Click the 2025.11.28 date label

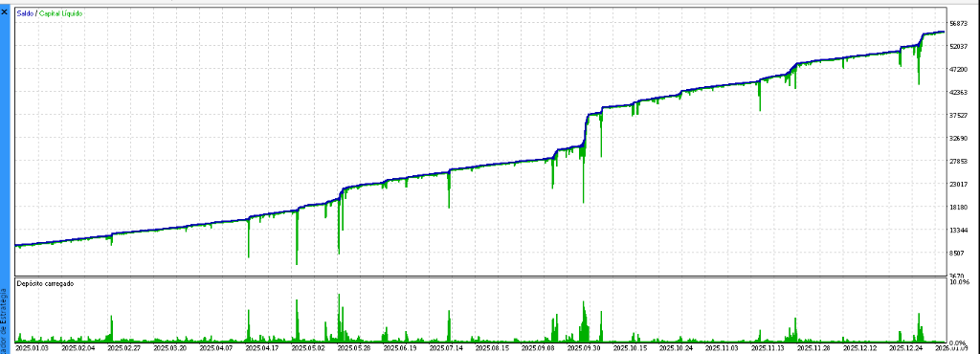pyautogui.click(x=813, y=348)
